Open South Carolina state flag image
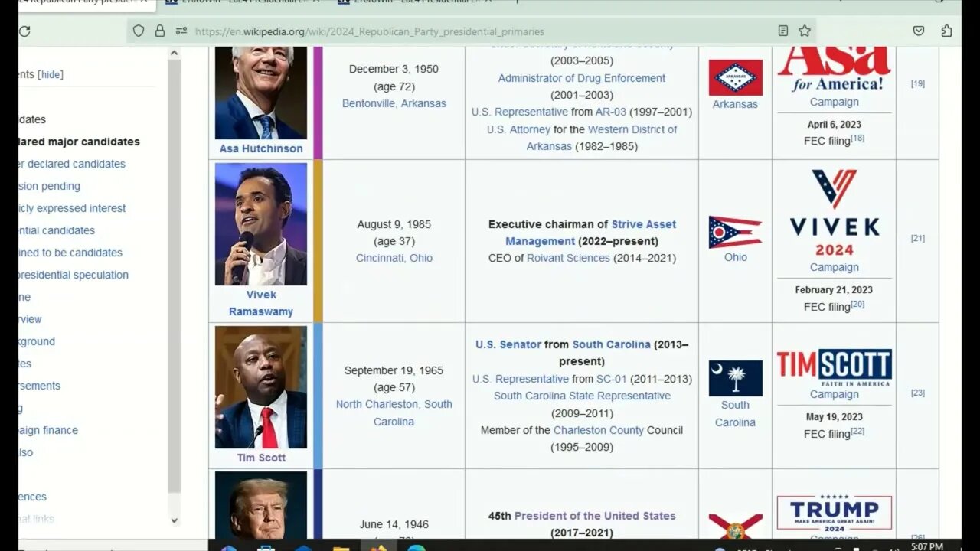This screenshot has height=551, width=980. coord(735,378)
